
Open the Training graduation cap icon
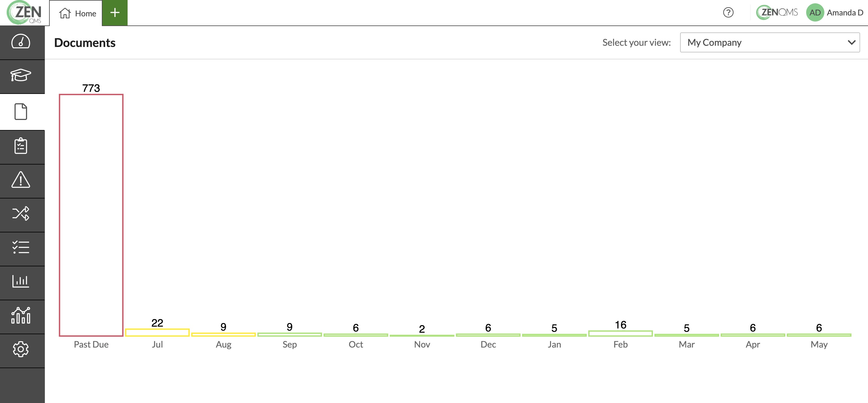21,75
